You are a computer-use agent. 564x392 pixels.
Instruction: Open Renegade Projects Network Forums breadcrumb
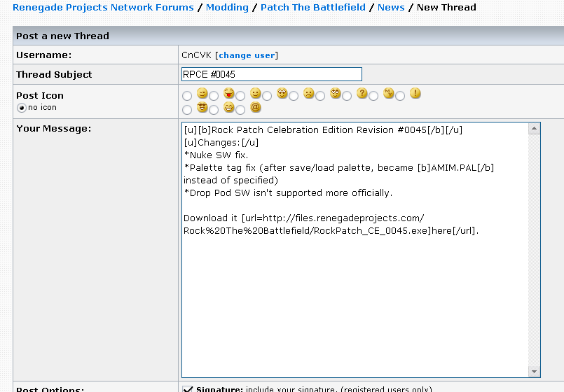[x=103, y=8]
